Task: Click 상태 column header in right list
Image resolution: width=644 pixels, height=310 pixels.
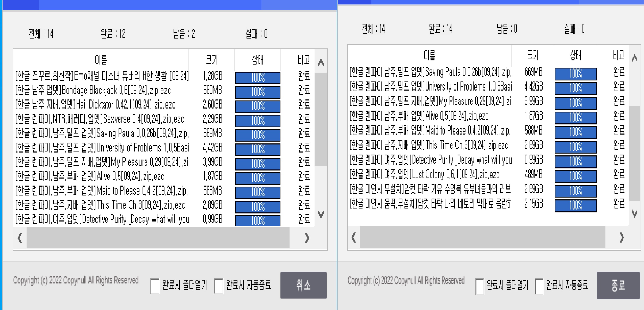Action: (x=575, y=55)
